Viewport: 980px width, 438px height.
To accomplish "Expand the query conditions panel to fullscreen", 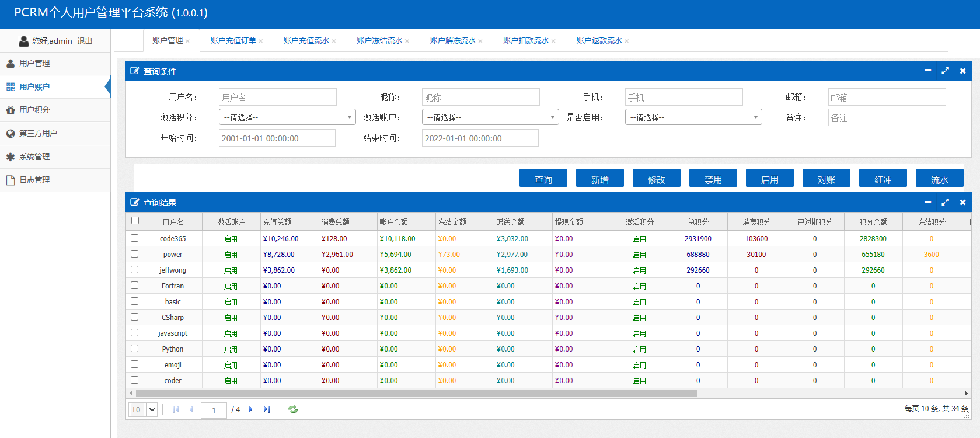I will tap(945, 71).
